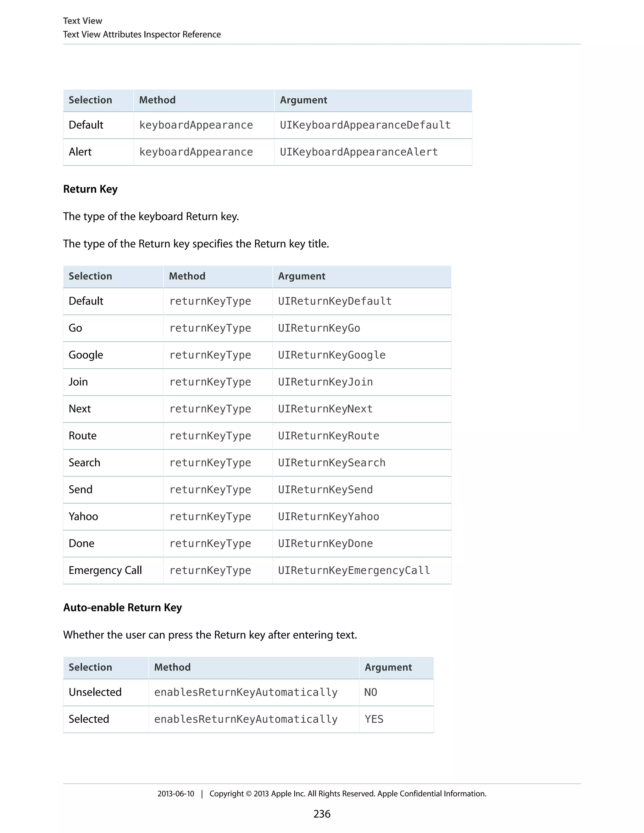
Task: Click UIKeyboardAppearanceAlert argument cell
Action: click(358, 152)
